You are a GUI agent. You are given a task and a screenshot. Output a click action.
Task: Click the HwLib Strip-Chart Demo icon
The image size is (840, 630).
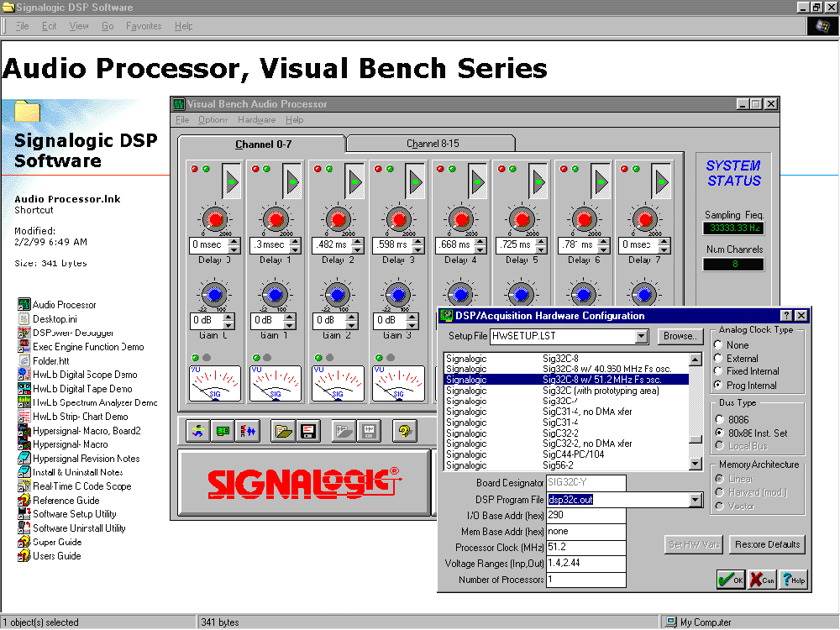pos(24,417)
